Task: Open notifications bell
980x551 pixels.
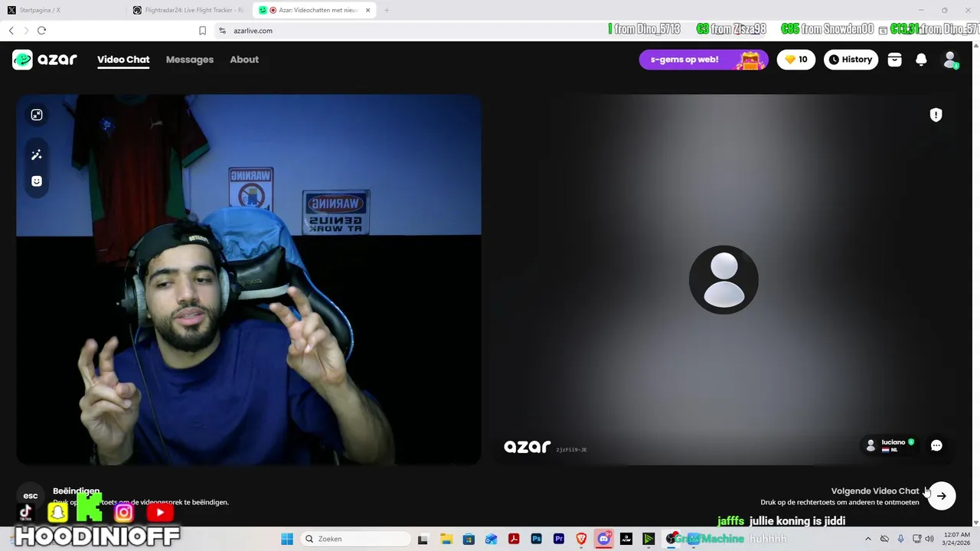Action: [x=921, y=60]
